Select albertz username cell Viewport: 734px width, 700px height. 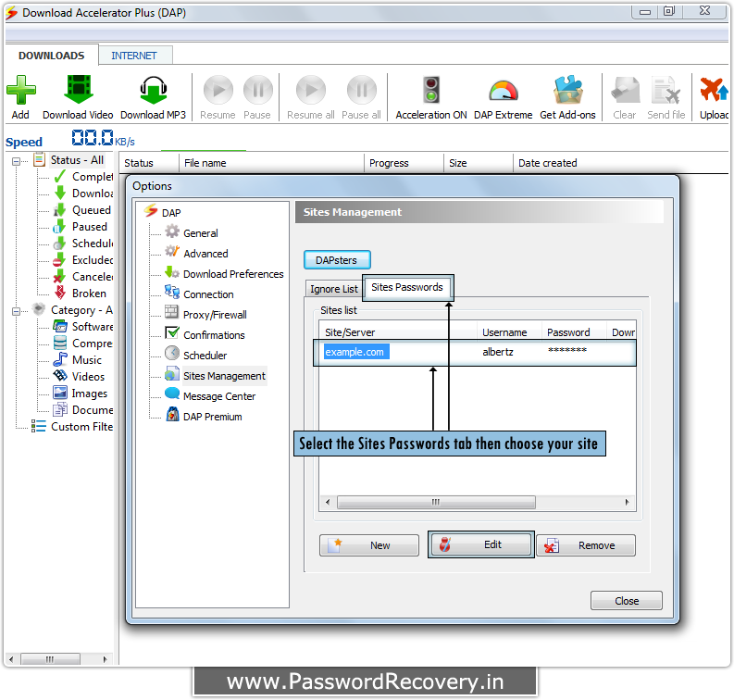(498, 352)
